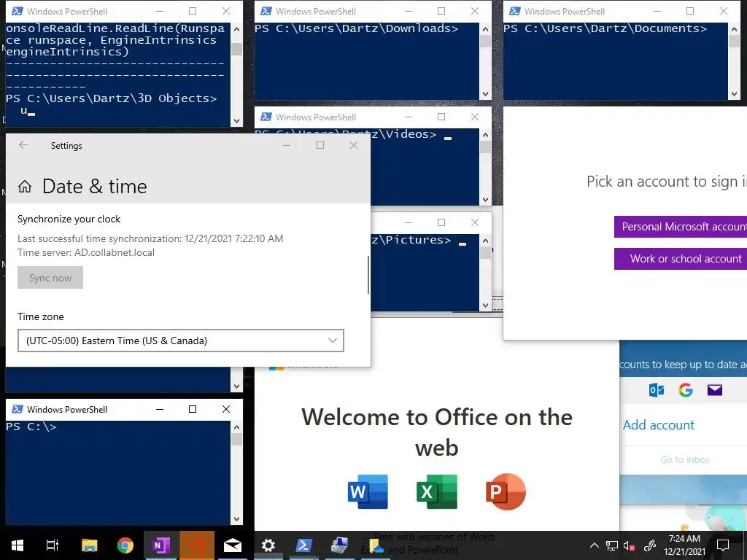Click scroll down arrow in Downloads PowerShell window
Viewport: 747px width, 560px height.
pos(485,94)
